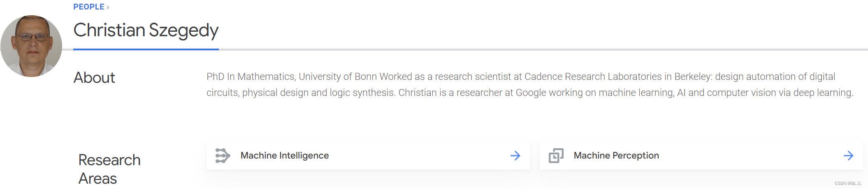Click the gray divider line under header
Screen dimensions: 868x189
click(x=543, y=49)
